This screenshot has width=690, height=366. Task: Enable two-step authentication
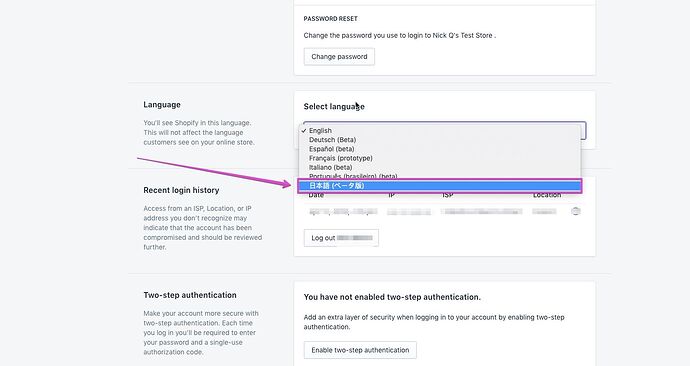coord(360,350)
